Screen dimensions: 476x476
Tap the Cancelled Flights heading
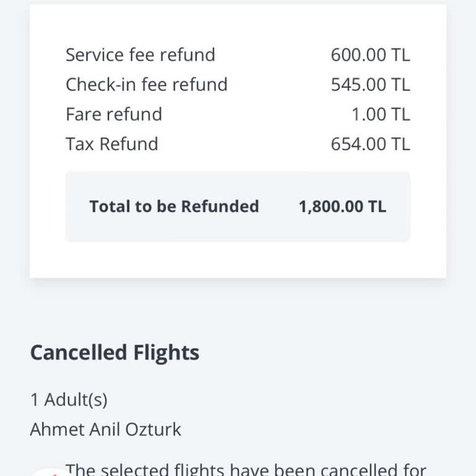[x=115, y=353]
